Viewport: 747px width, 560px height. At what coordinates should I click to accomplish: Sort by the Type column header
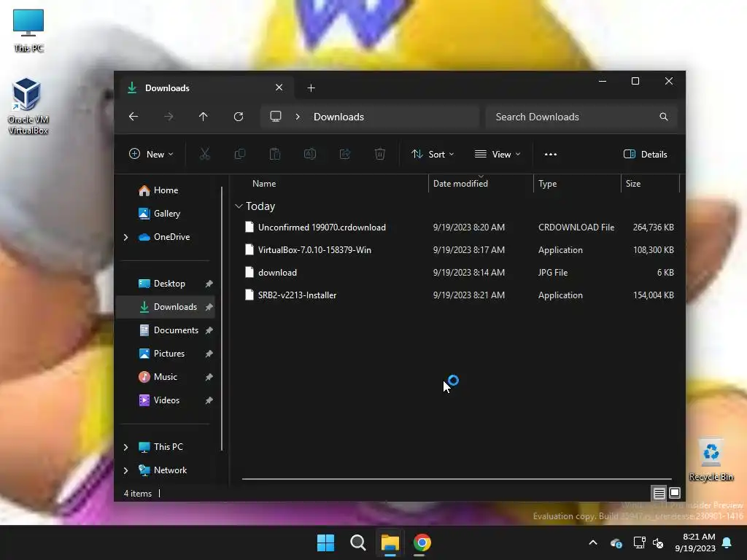[x=577, y=184]
